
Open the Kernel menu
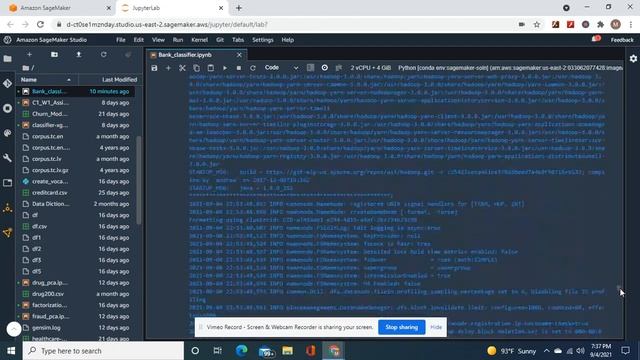200,40
